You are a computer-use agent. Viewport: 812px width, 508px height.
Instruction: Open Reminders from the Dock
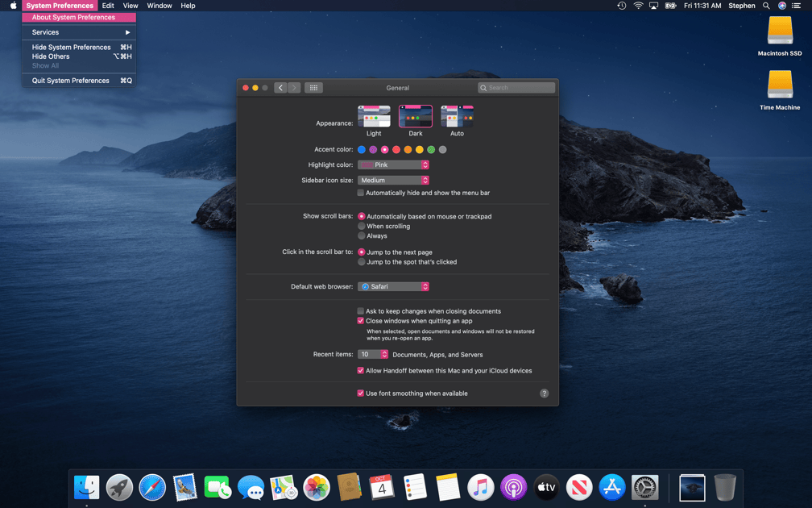[x=415, y=487]
